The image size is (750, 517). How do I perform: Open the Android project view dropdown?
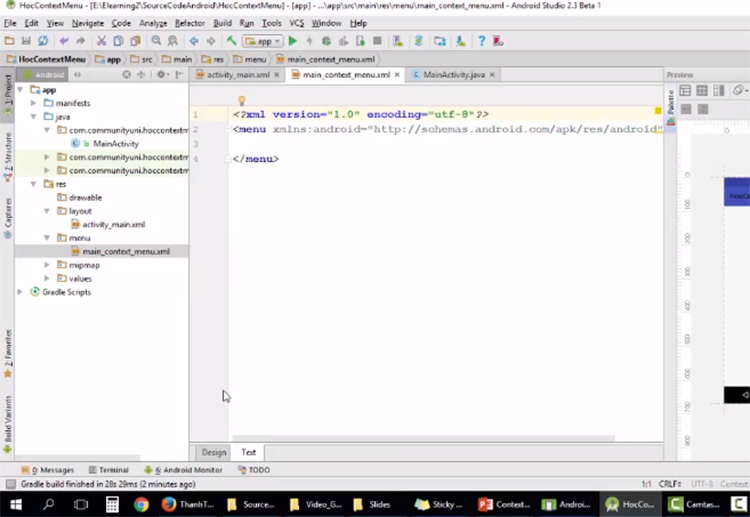50,75
